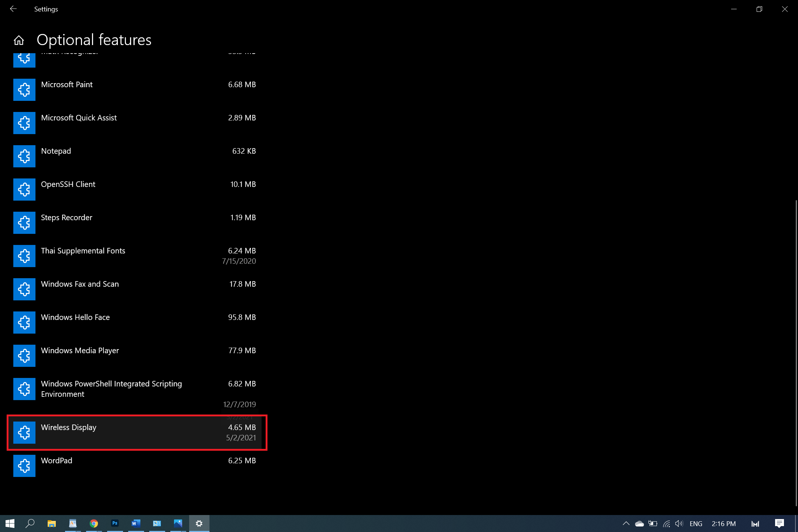
Task: Restore down the Settings window
Action: point(759,9)
